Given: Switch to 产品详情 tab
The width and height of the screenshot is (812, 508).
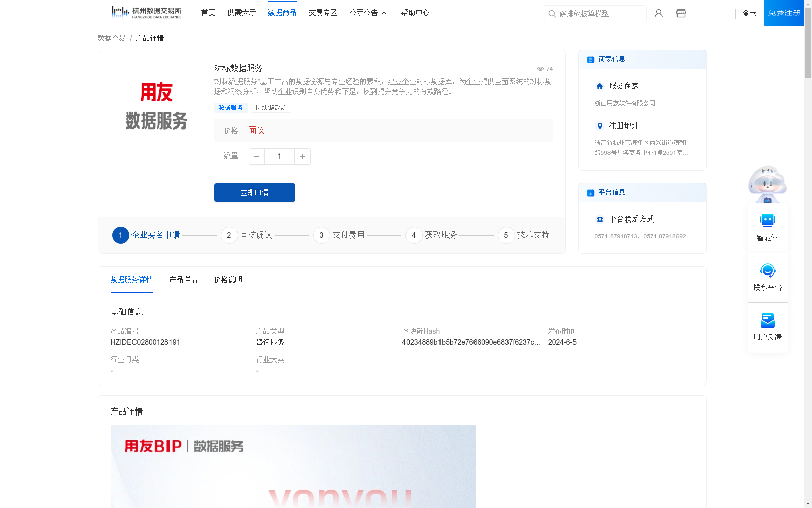Looking at the screenshot, I should (183, 280).
